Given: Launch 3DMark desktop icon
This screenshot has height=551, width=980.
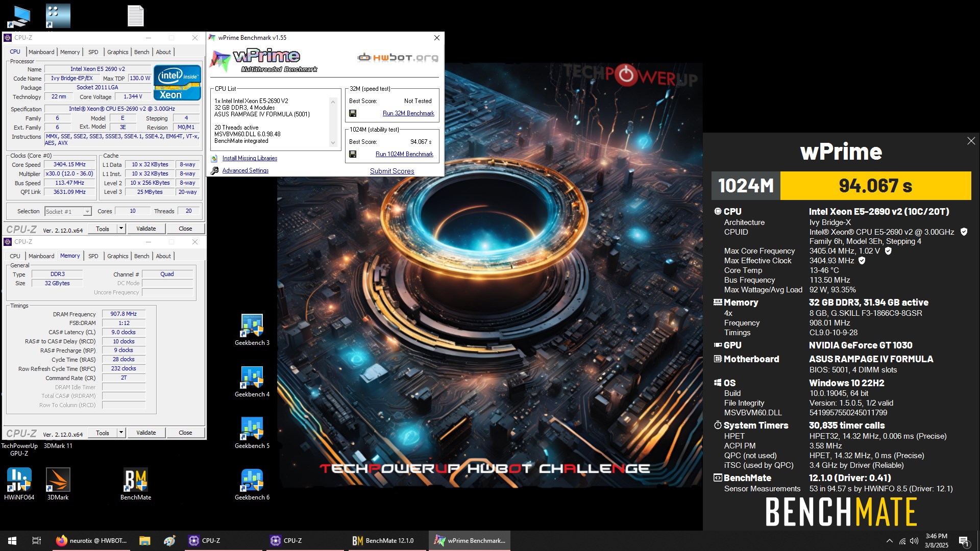Looking at the screenshot, I should coord(58,484).
